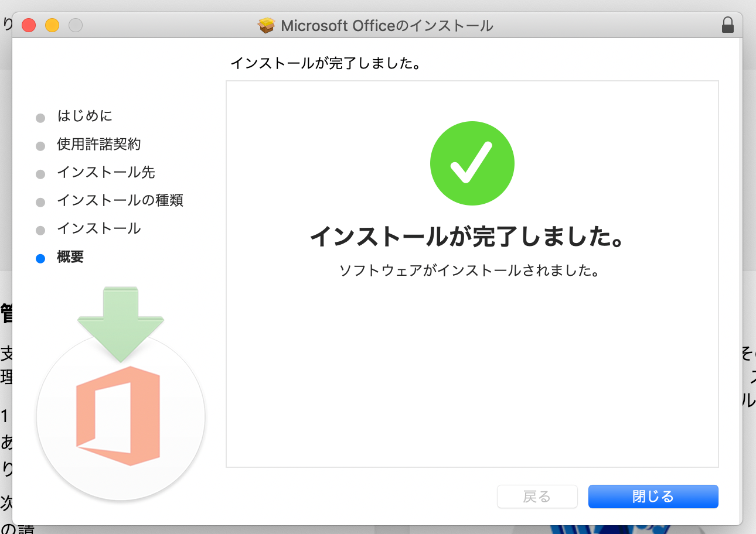
Task: Click the package icon beside the window title
Action: point(267,25)
